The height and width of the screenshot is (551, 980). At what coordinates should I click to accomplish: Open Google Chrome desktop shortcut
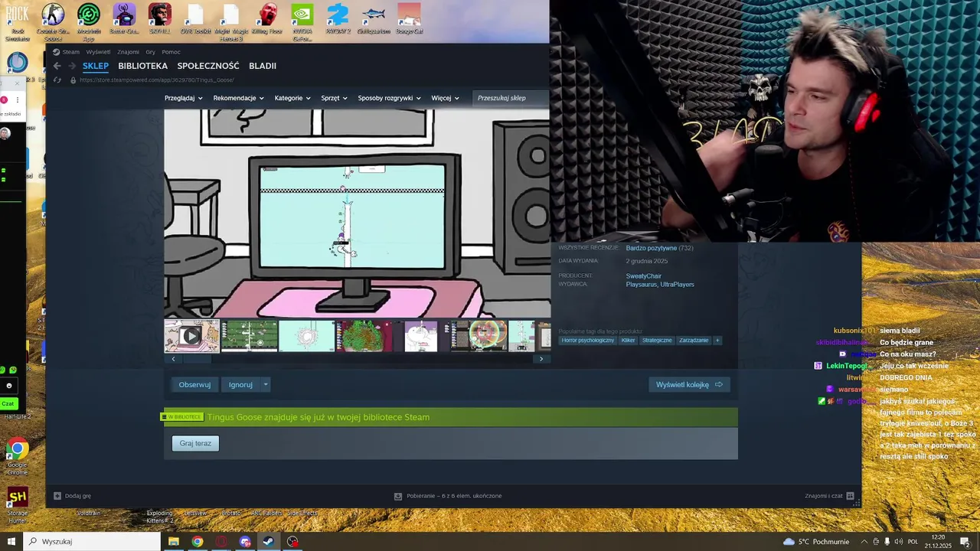tap(17, 457)
